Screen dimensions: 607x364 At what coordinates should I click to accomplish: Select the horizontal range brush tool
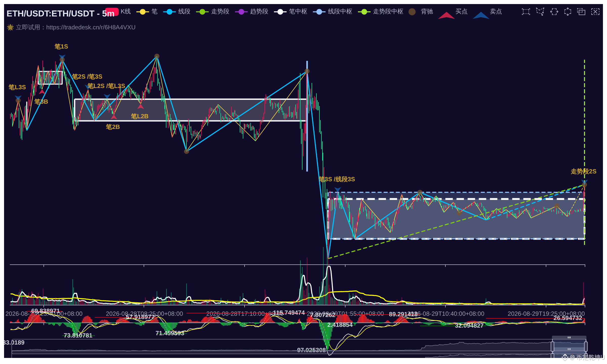tap(554, 12)
